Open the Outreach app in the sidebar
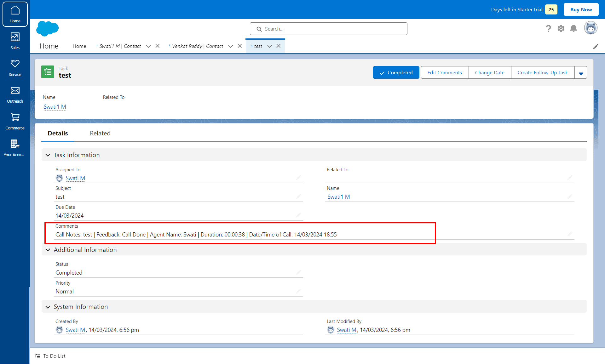The image size is (605, 364). click(x=15, y=94)
